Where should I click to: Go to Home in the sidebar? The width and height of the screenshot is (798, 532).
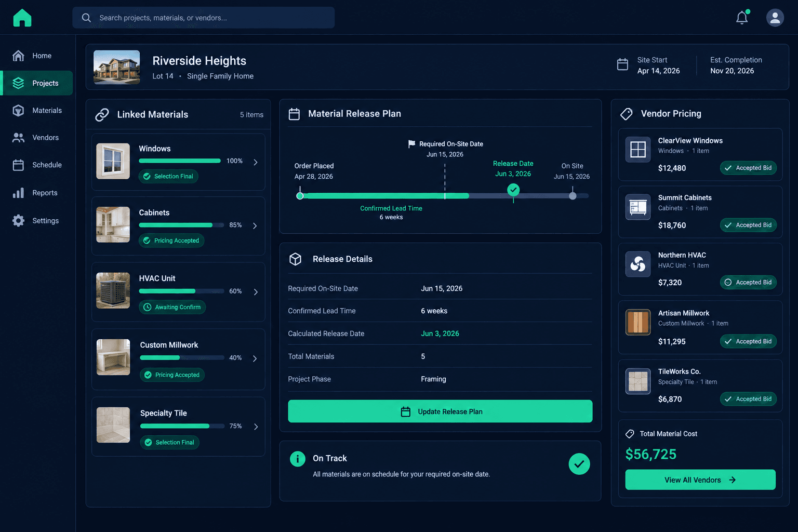click(x=37, y=56)
